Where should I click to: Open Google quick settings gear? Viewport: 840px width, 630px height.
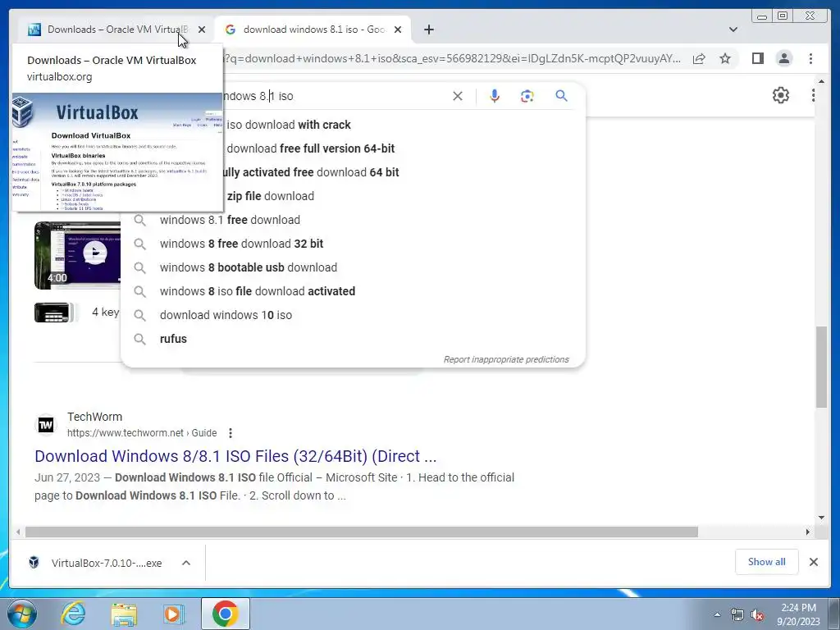(x=781, y=95)
